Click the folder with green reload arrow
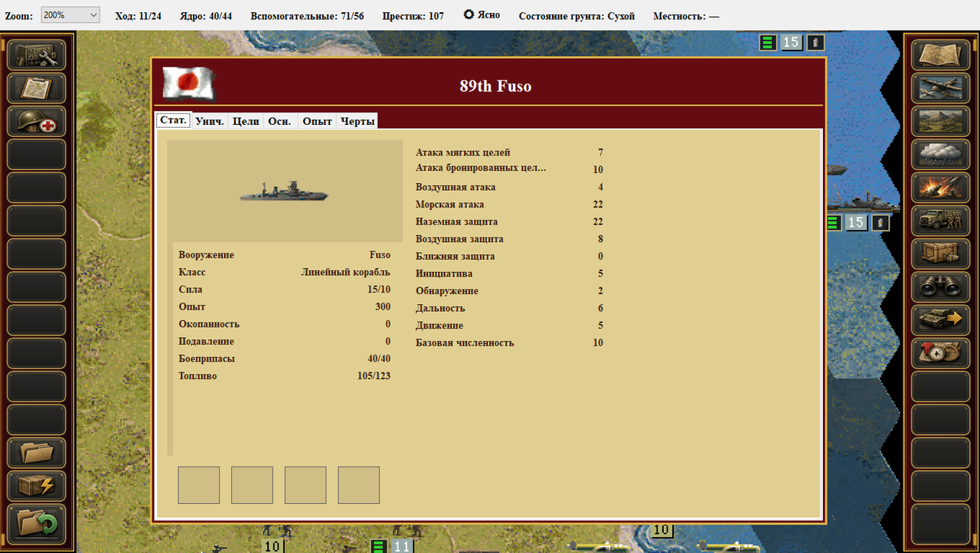Viewport: 980px width, 553px height. [x=37, y=522]
